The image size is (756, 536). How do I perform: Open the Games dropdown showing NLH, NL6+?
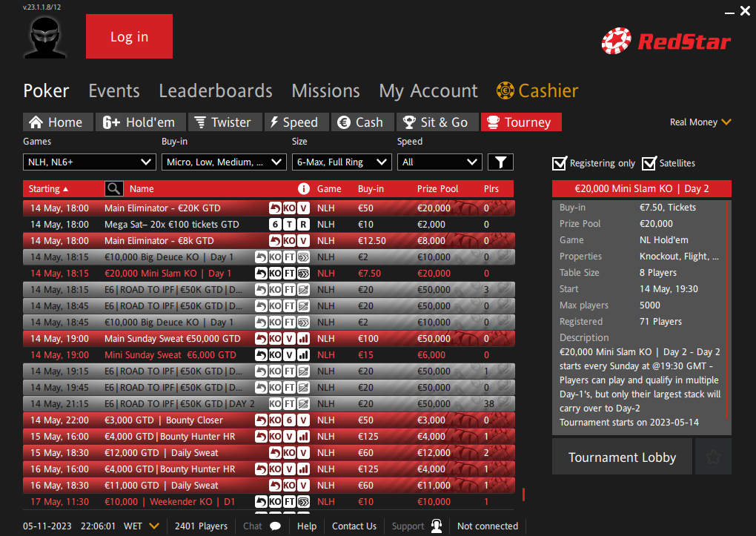(90, 162)
